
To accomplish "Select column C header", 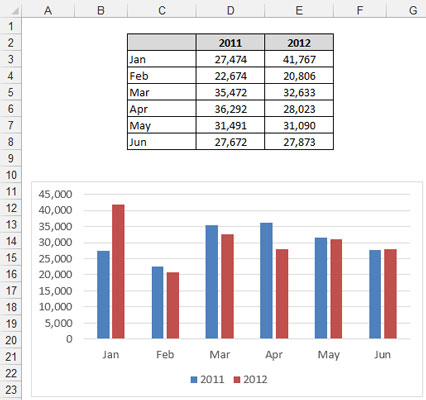I will [x=162, y=10].
